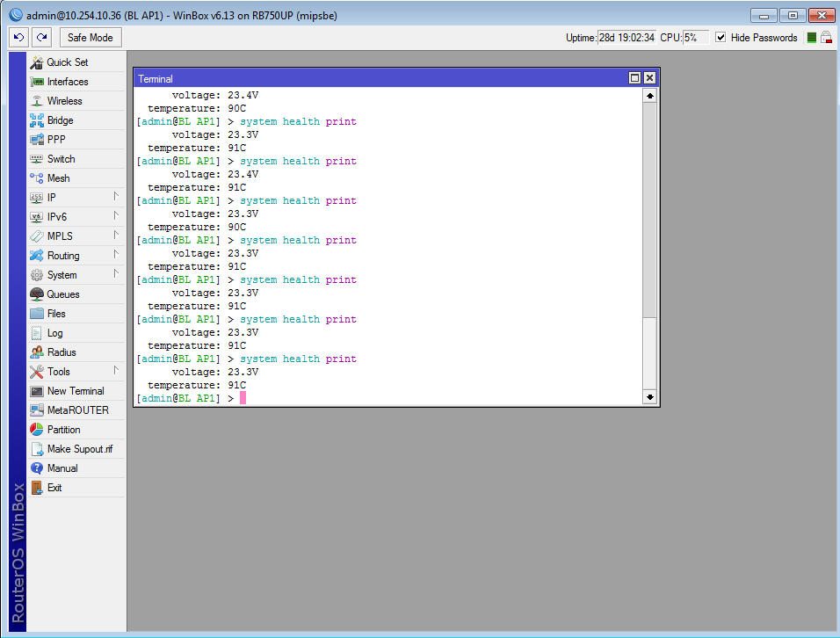Expand the Routing submenu
This screenshot has width=840, height=638.
pos(115,255)
